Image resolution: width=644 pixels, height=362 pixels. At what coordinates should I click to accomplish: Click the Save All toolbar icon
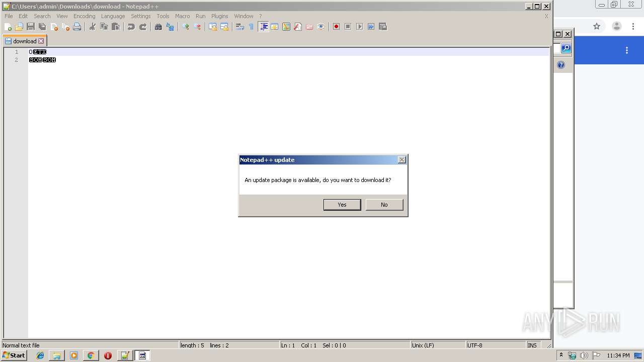(42, 27)
